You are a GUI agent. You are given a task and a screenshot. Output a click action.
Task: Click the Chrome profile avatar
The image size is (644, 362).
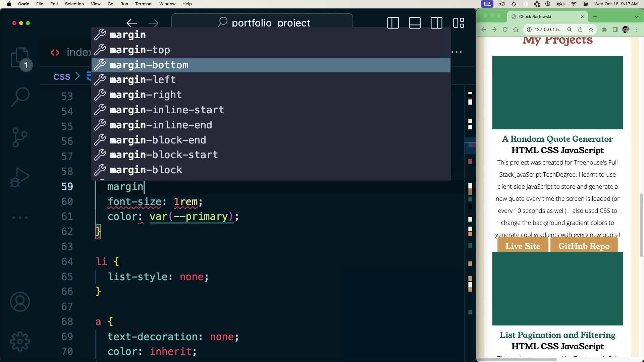626,29
